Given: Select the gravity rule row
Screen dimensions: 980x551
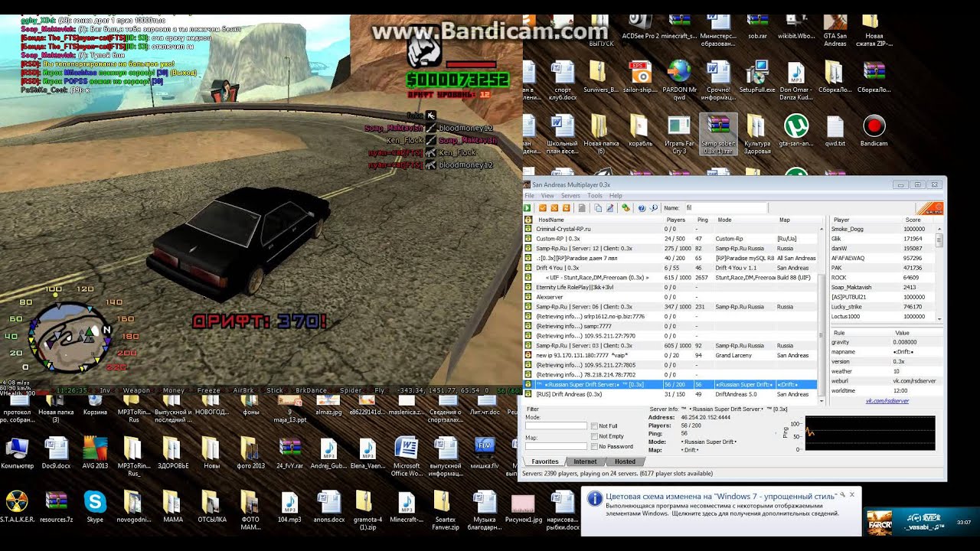Looking at the screenshot, I should pos(887,342).
